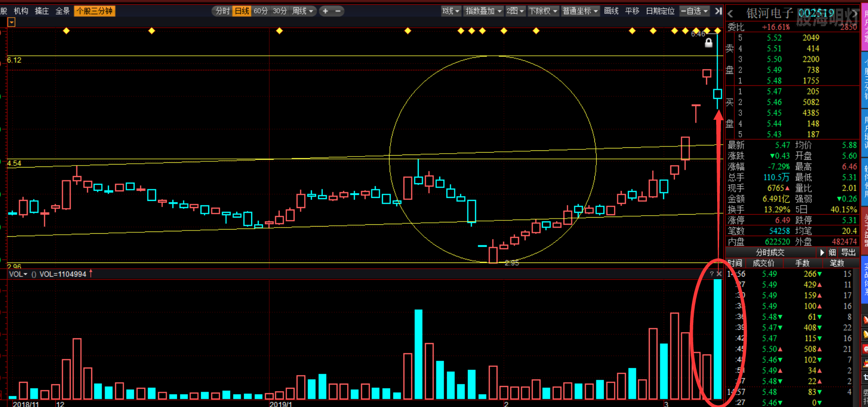This screenshot has width=868, height=407.
Task: Open help for the VOL indicator with the ? icon
Action: point(711,274)
